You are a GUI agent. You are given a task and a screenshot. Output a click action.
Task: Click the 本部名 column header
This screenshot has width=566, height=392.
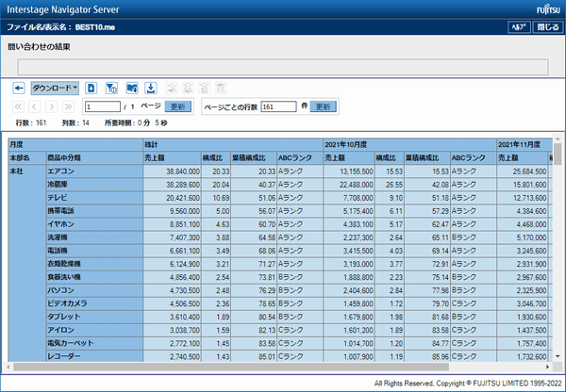[27, 158]
